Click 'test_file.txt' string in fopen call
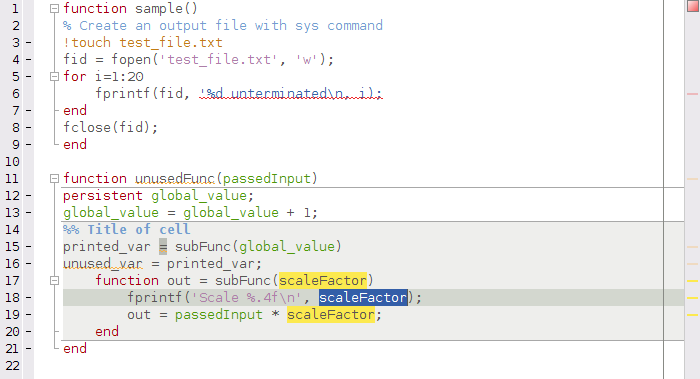Screen dimensions: 700x379 [x=219, y=59]
